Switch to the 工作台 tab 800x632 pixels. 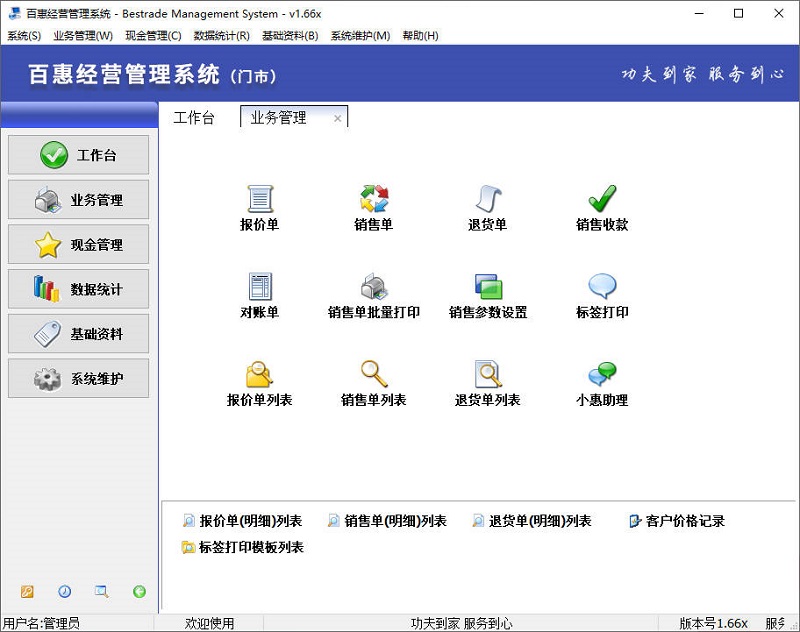(x=193, y=117)
